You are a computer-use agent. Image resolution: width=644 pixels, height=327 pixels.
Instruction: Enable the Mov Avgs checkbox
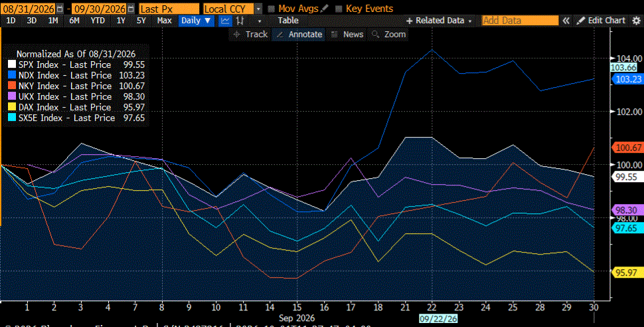pos(271,9)
